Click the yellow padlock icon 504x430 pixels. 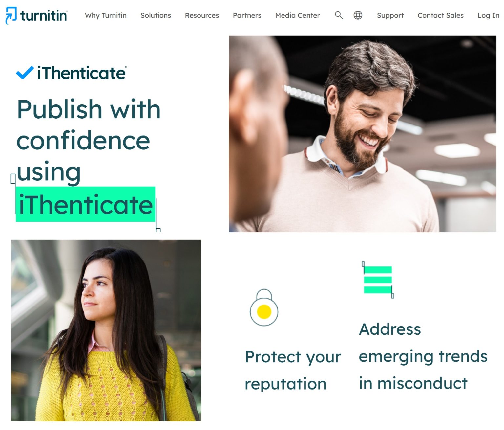coord(264,307)
